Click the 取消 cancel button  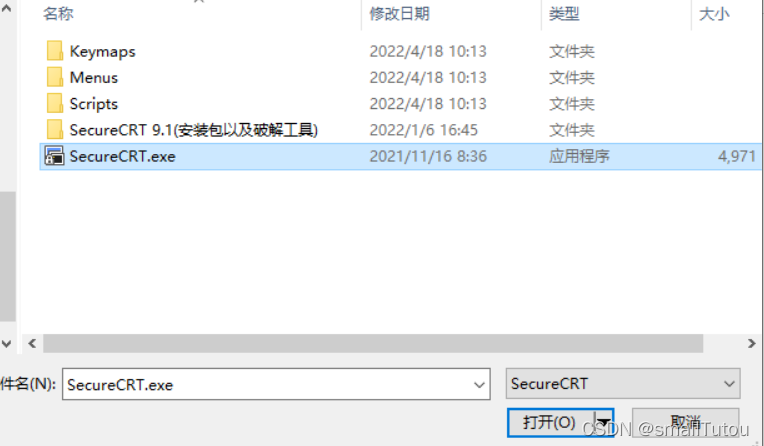pyautogui.click(x=686, y=422)
